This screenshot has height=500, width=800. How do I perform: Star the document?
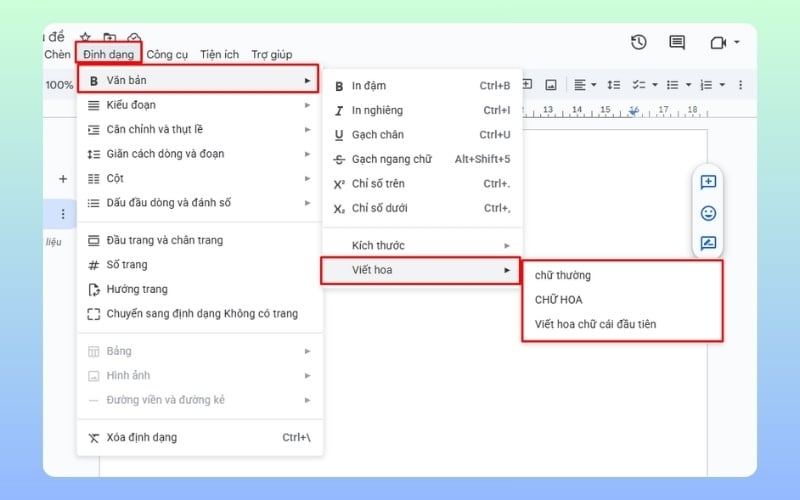(x=86, y=37)
